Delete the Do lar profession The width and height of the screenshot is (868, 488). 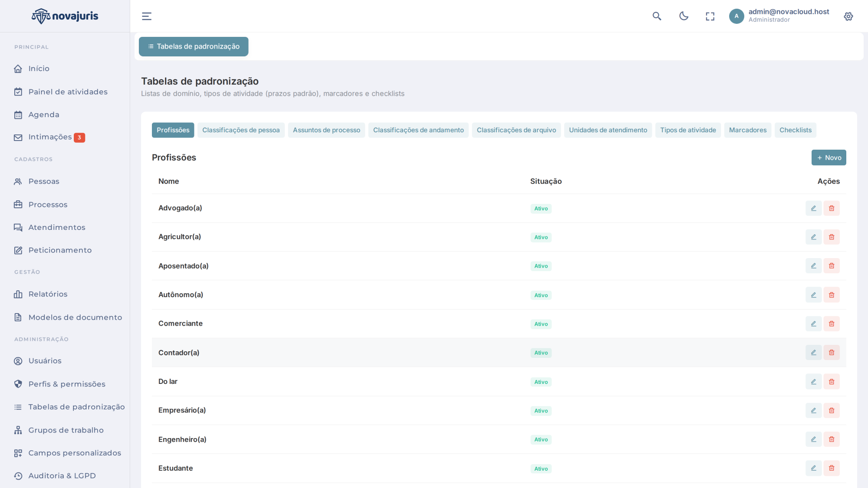point(832,382)
